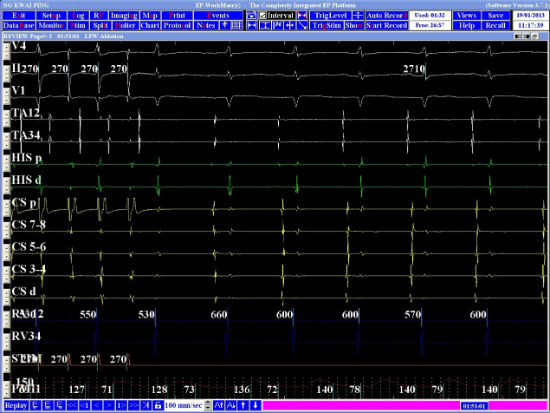Viewport: 550px width, 413px height.
Task: Click the screen capture icon left of Interval
Action: click(x=251, y=15)
